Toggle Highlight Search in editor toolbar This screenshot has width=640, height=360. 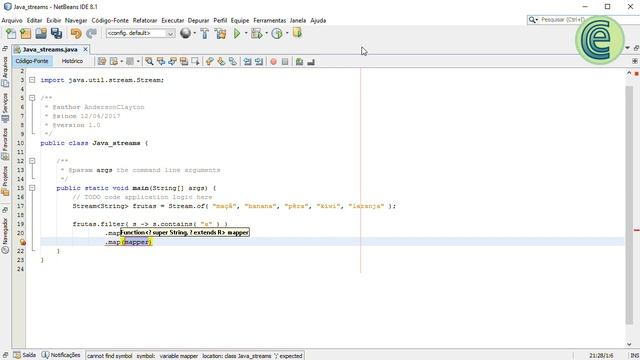point(184,62)
